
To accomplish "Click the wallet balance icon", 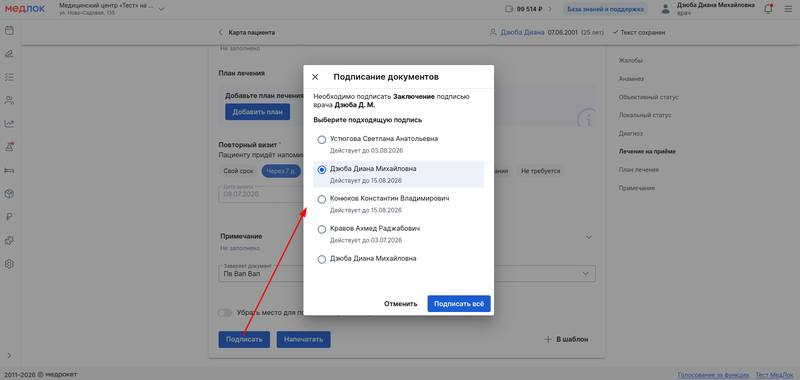I will (x=509, y=9).
